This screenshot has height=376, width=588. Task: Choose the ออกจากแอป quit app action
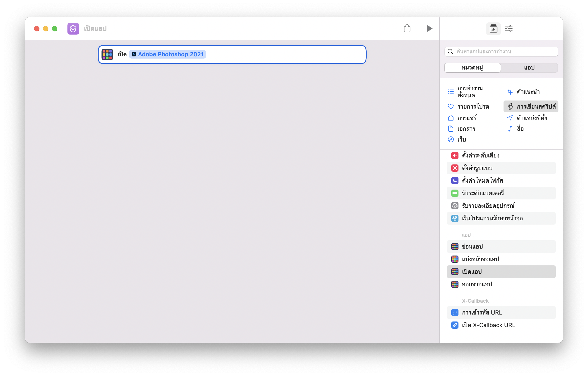[x=477, y=284]
